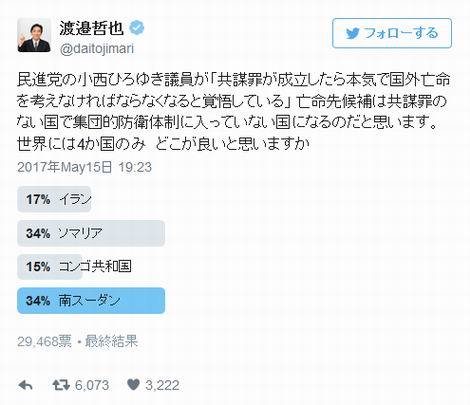470x405 pixels.
Task: Select the highlighted 南スーダン poll bar
Action: pos(91,301)
